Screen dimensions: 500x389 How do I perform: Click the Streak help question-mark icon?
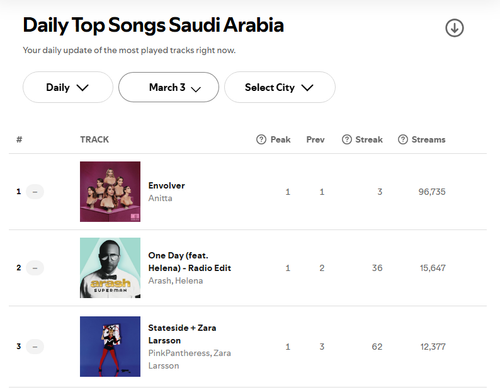(x=347, y=139)
